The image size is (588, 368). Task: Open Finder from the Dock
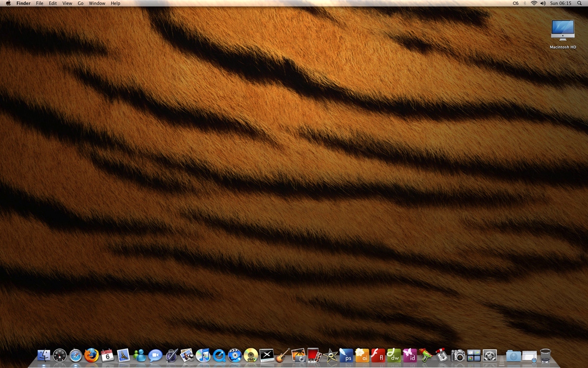tap(44, 355)
